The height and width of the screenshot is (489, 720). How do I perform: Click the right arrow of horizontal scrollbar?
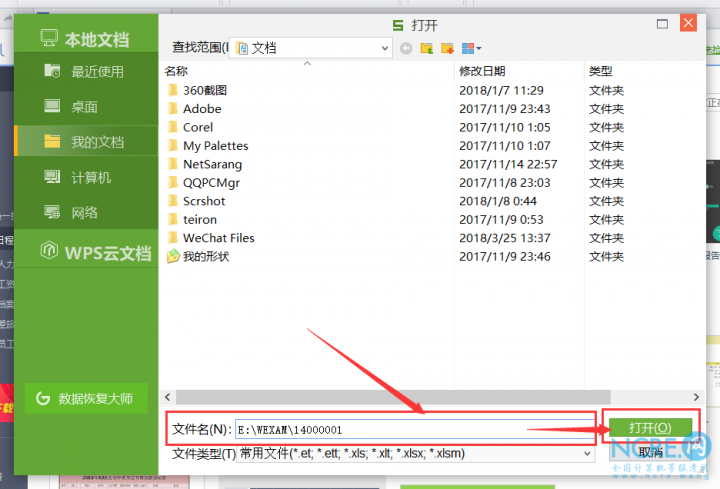point(696,397)
